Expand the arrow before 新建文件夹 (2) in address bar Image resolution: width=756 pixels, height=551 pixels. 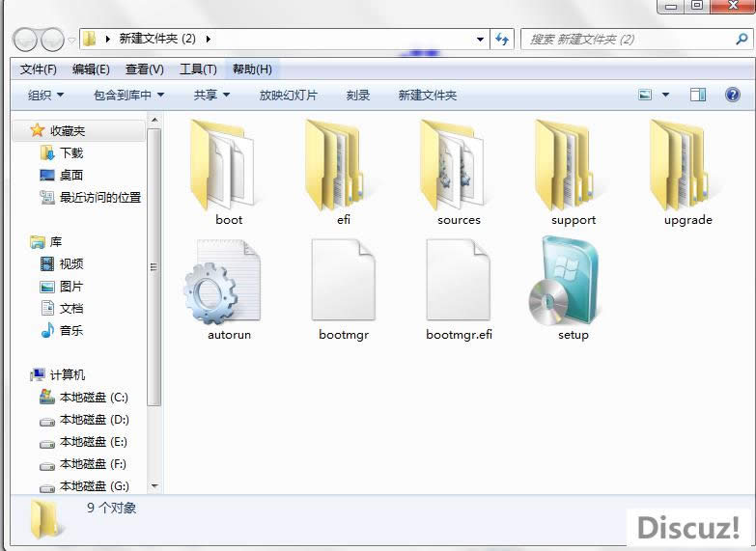click(x=108, y=39)
